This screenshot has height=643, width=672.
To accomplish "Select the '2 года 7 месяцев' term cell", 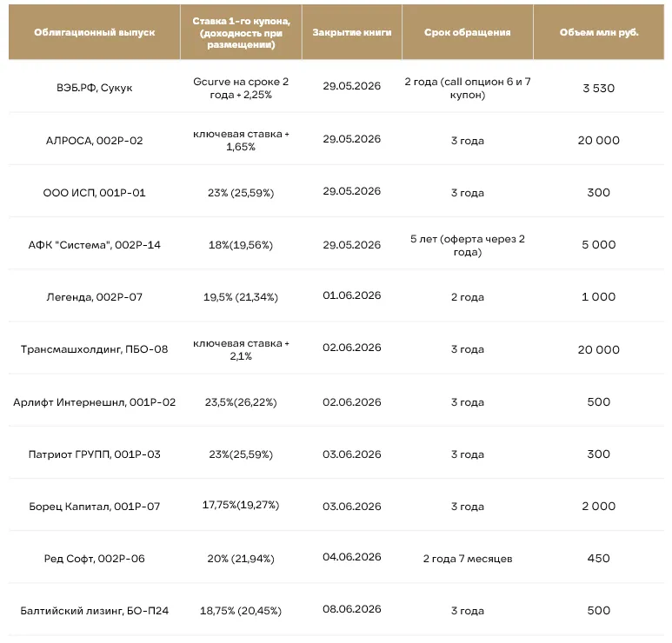I will [x=468, y=559].
